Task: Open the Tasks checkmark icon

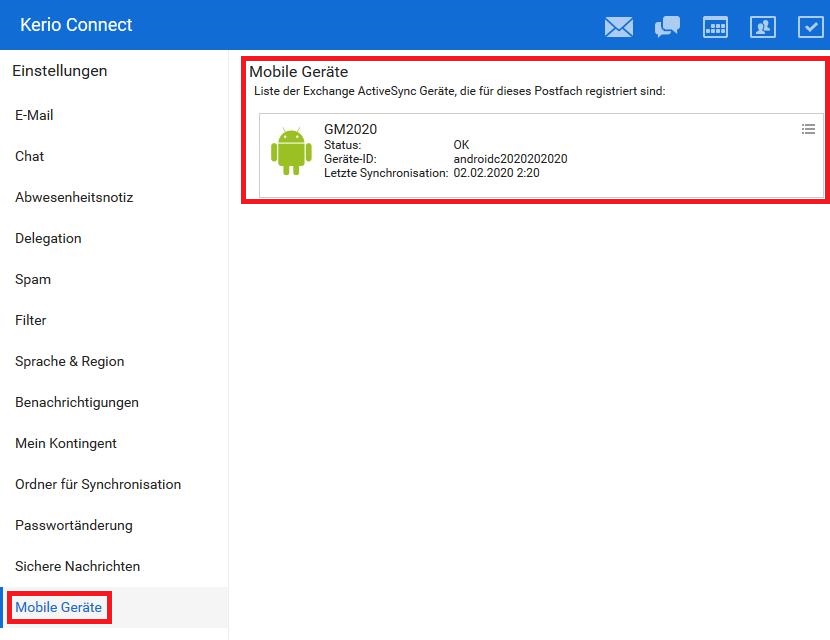Action: 810,27
